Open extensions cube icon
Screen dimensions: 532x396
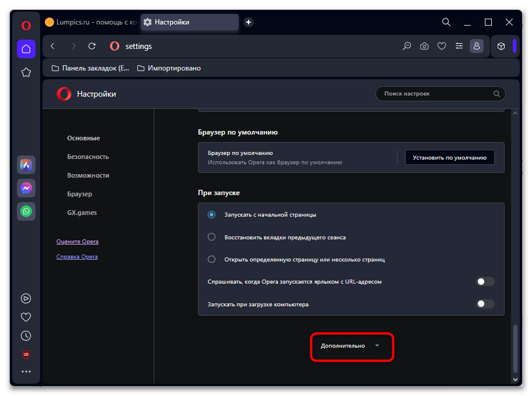501,46
